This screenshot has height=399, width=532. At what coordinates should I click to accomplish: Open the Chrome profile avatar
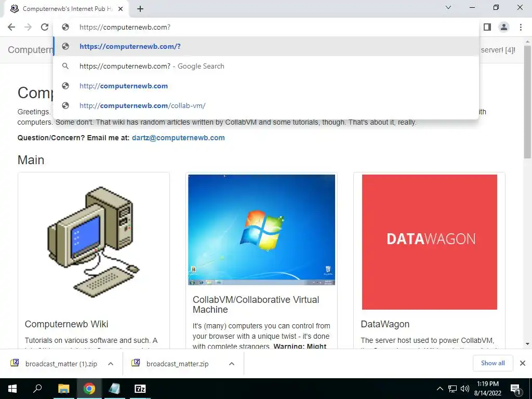pos(504,27)
